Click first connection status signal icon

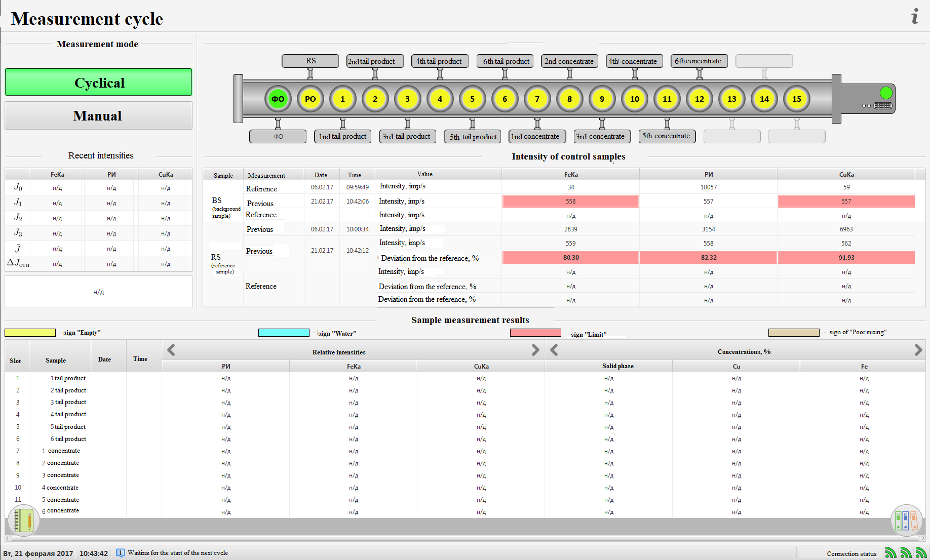pyautogui.click(x=890, y=553)
